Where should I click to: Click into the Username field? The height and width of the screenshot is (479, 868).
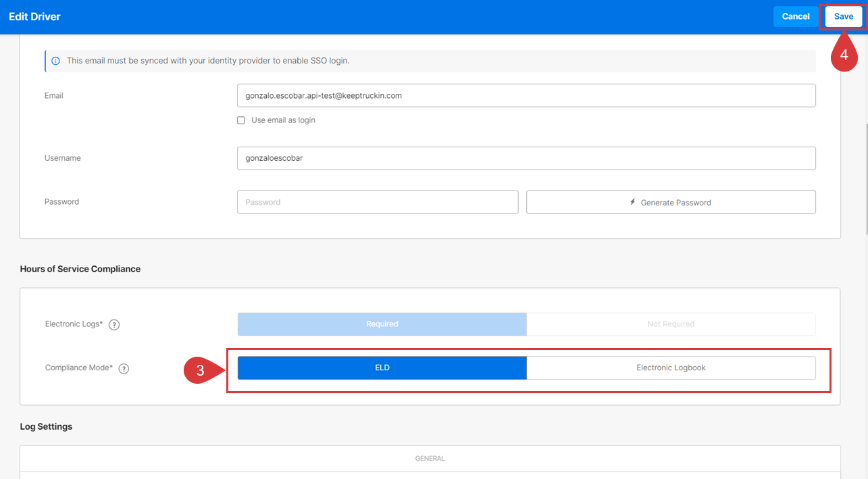tap(526, 158)
